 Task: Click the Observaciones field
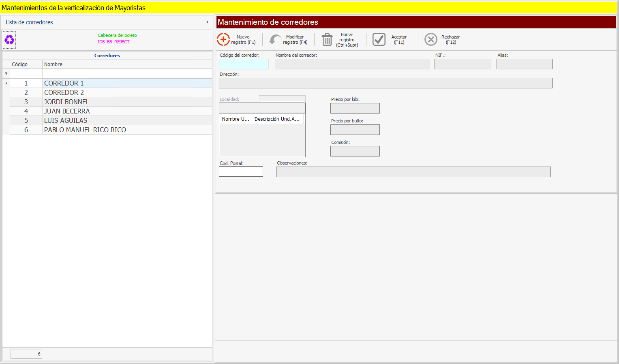(x=413, y=172)
